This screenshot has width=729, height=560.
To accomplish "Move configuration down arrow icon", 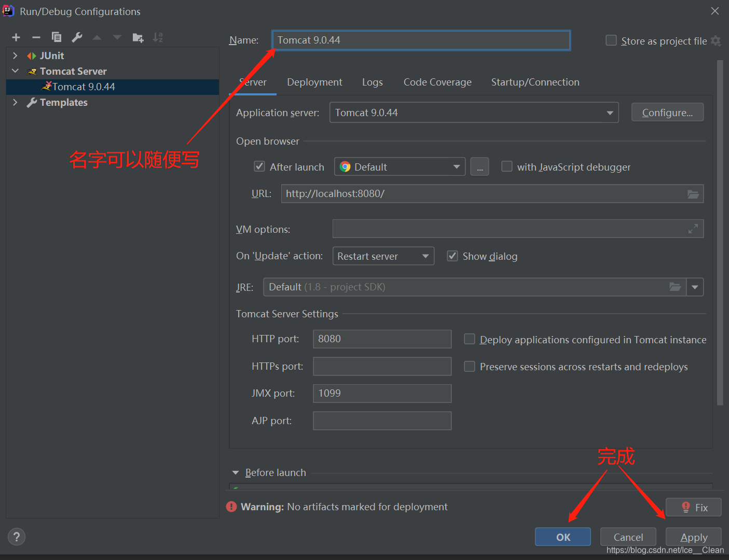I will pos(117,37).
